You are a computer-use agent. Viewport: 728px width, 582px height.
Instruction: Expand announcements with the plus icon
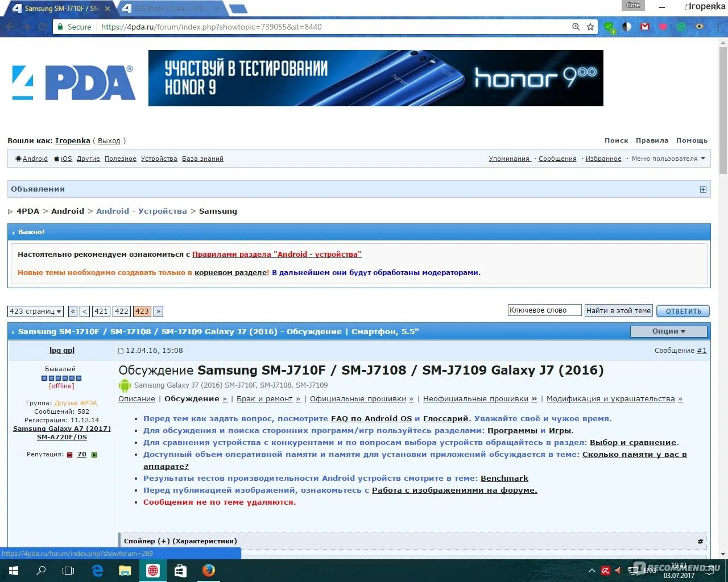point(703,189)
